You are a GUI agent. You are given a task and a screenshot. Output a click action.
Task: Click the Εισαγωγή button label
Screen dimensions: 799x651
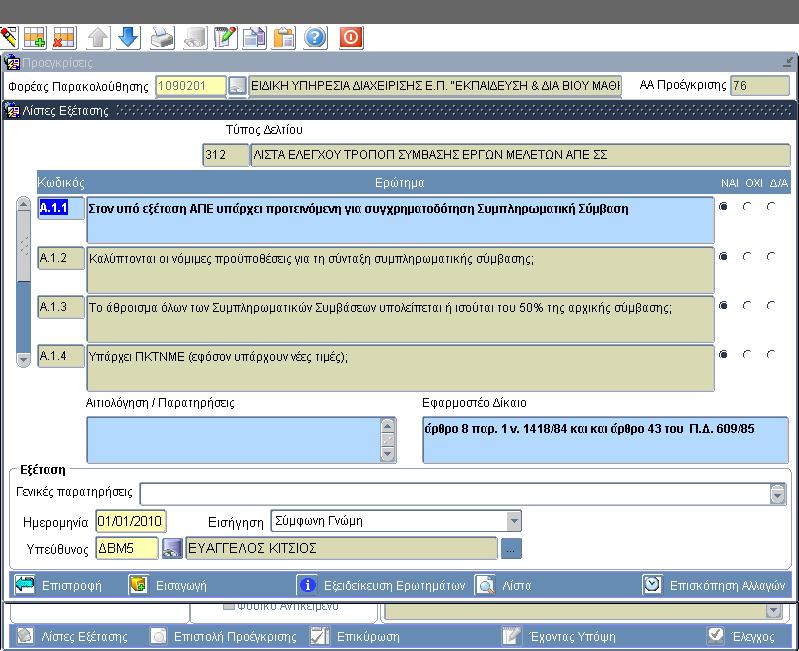pyautogui.click(x=181, y=585)
